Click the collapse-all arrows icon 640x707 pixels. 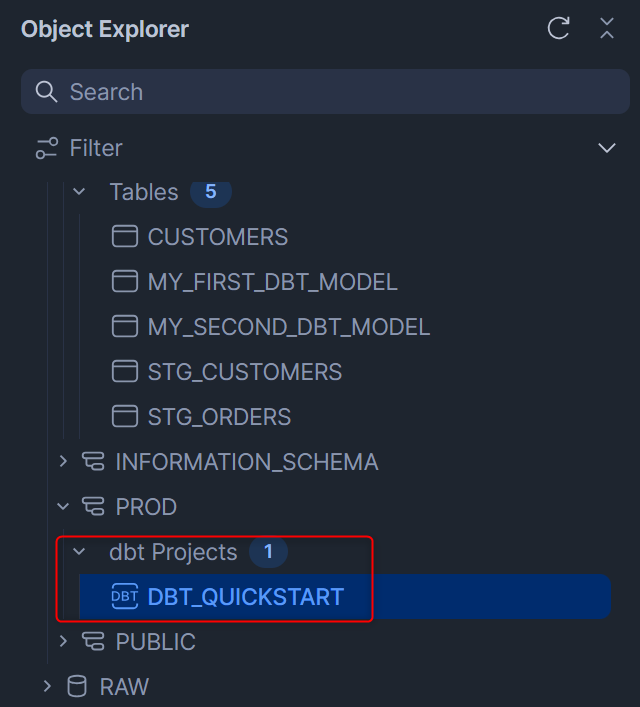(x=607, y=28)
